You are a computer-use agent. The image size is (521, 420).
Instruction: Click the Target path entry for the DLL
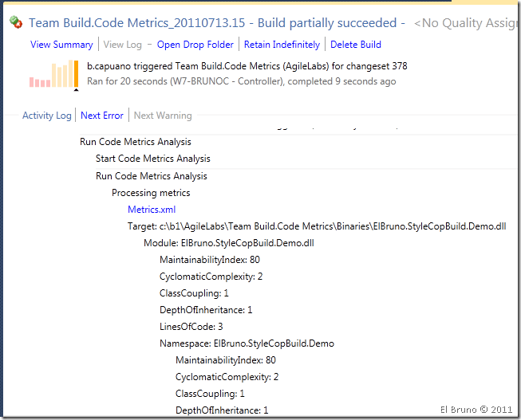pyautogui.click(x=317, y=226)
